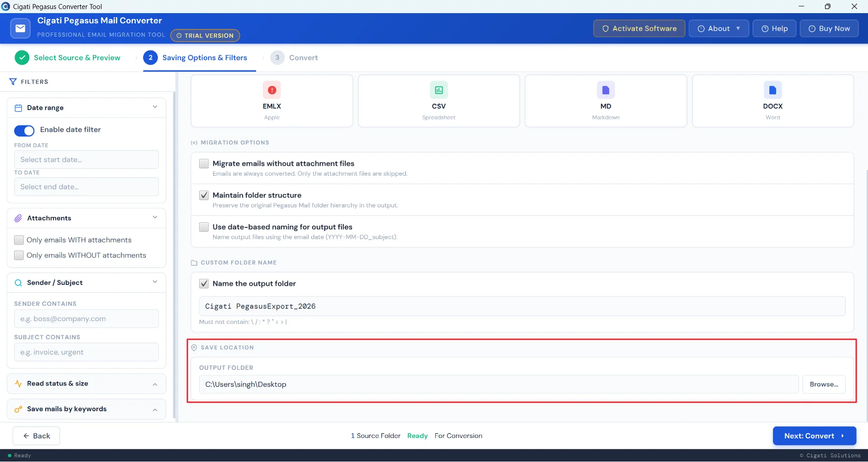Choose the MD Markdown file icon

(x=606, y=90)
